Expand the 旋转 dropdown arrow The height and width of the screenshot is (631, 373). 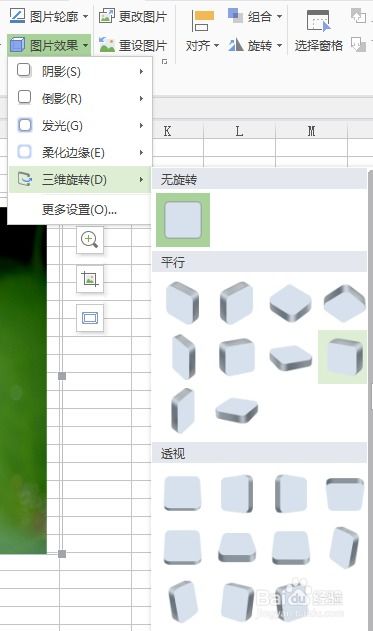279,45
